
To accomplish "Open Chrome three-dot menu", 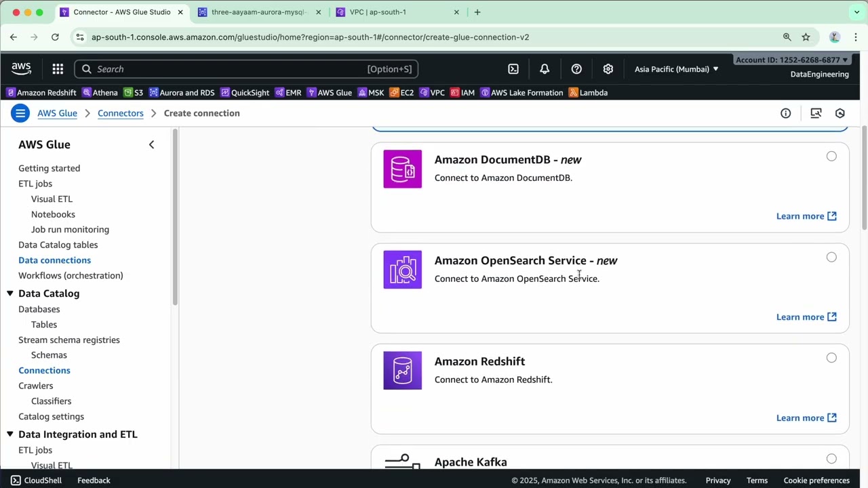I will tap(856, 37).
